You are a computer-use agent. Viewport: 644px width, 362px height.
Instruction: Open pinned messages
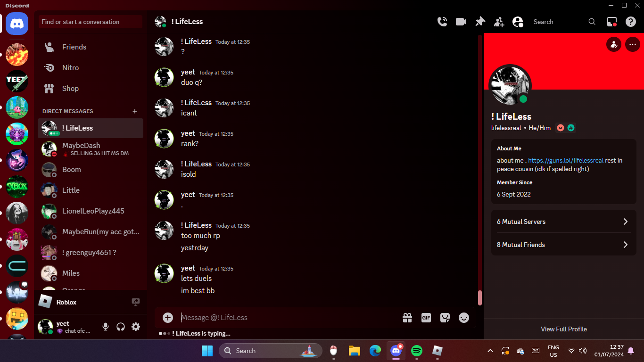click(480, 22)
